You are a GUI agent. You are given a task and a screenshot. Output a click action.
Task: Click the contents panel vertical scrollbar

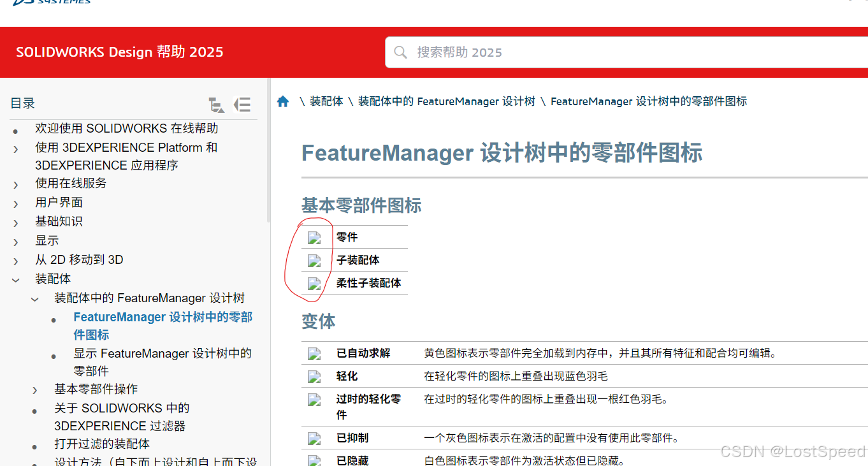tap(268, 150)
